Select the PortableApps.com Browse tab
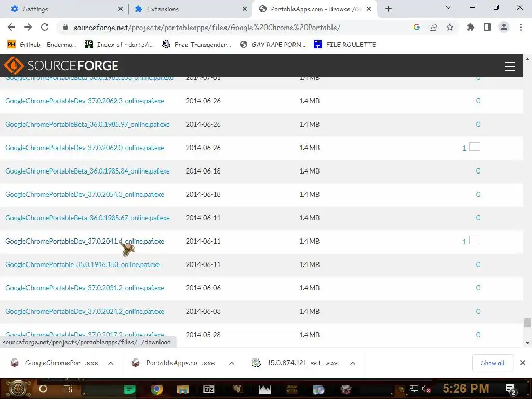Image resolution: width=532 pixels, height=399 pixels. (314, 9)
